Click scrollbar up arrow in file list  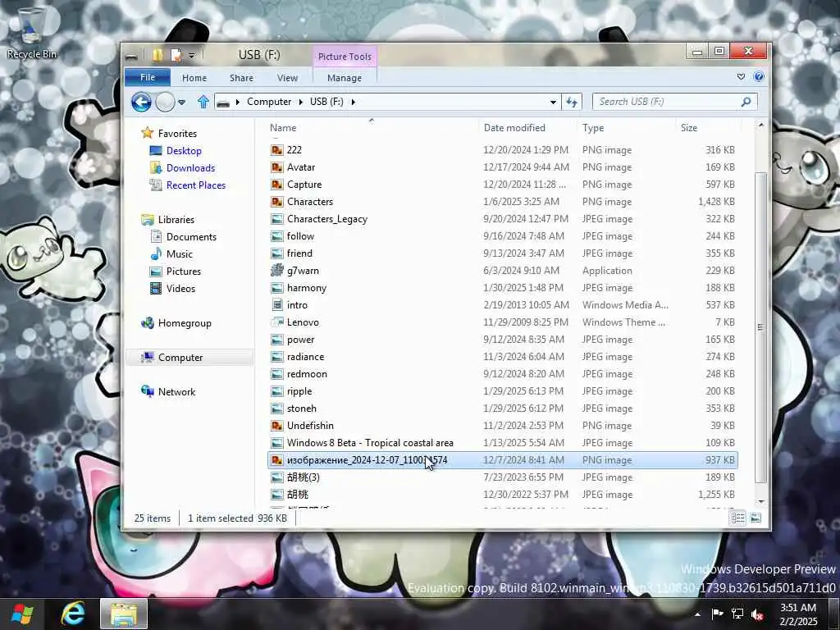(x=760, y=125)
